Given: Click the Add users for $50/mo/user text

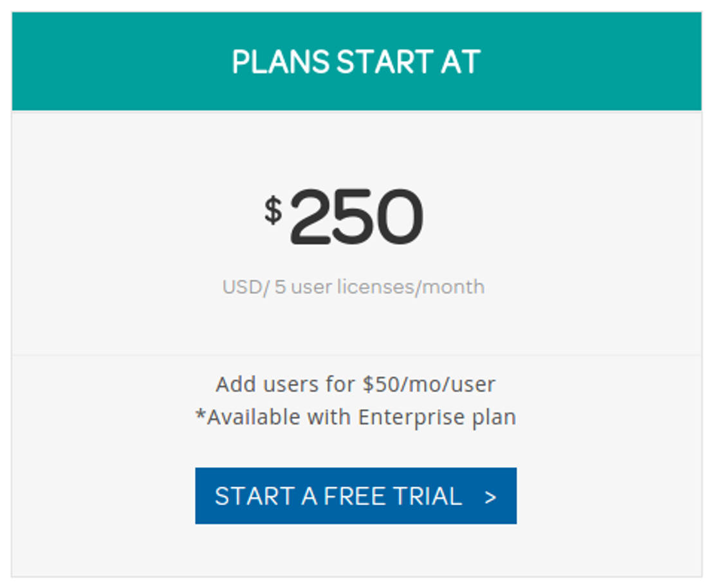Looking at the screenshot, I should click(355, 385).
